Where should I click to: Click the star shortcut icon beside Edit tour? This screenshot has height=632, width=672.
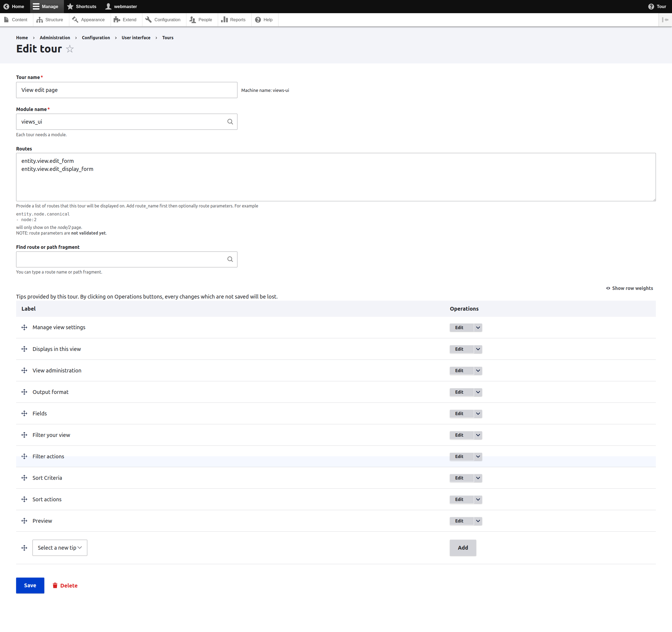pos(70,49)
